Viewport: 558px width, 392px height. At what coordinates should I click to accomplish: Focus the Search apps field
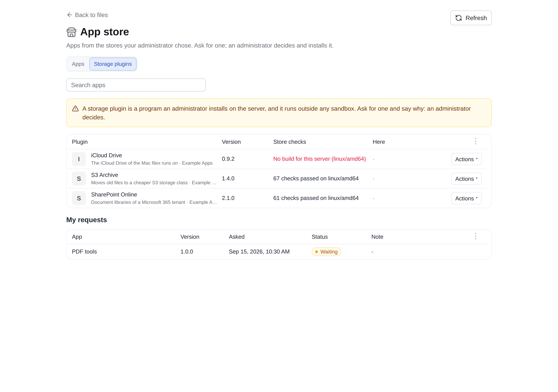136,85
